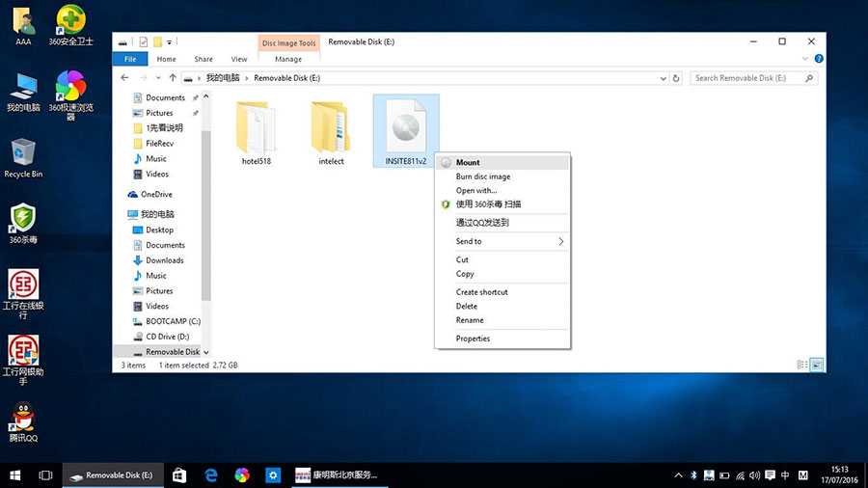868x488 pixels.
Task: Open the 康明斯北京服务 taskbar window
Action: click(339, 475)
